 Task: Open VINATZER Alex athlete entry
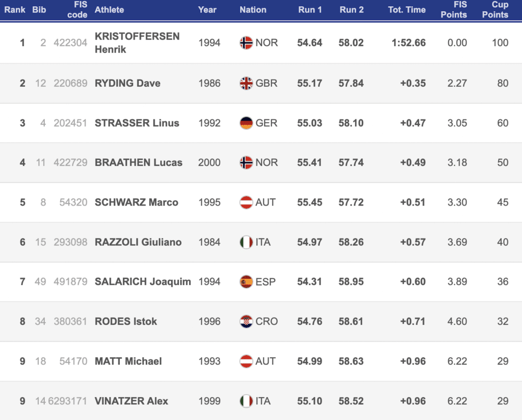tap(132, 401)
